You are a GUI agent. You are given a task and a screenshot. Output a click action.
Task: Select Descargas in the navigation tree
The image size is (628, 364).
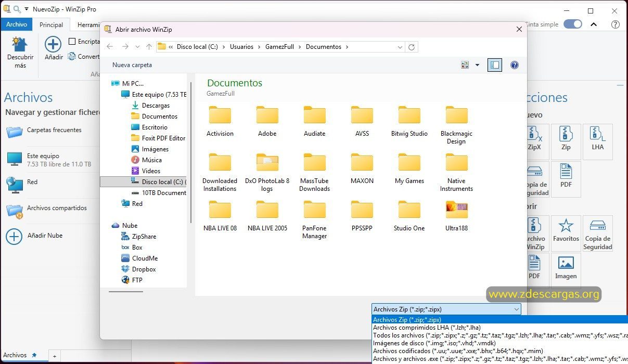coord(156,106)
